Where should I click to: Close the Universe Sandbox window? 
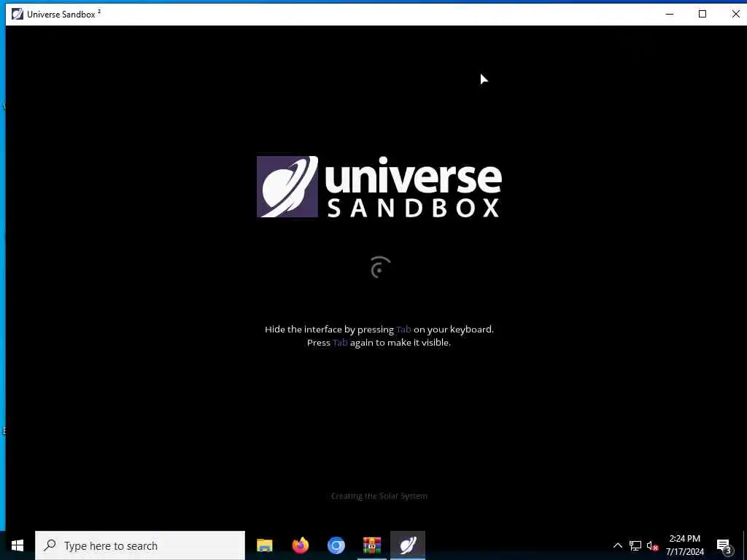[735, 14]
